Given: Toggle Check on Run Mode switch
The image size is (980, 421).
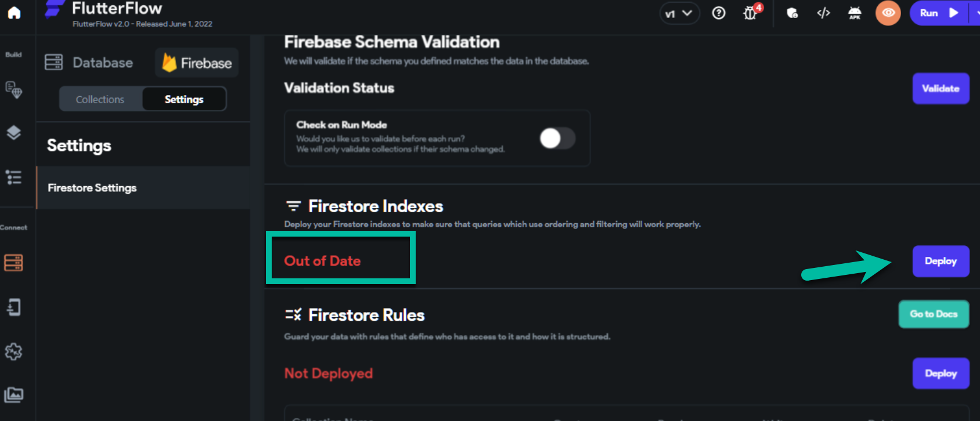Looking at the screenshot, I should tap(557, 138).
